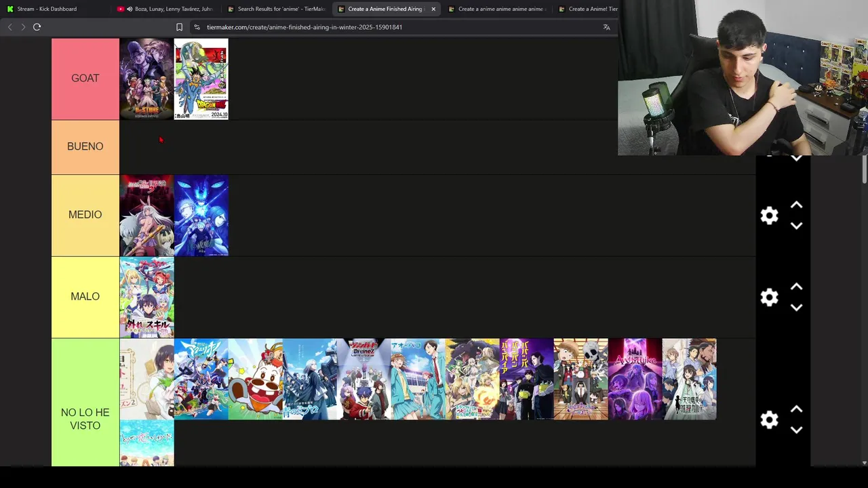The height and width of the screenshot is (488, 868).
Task: Go forward with browser forward arrow
Action: [x=23, y=27]
